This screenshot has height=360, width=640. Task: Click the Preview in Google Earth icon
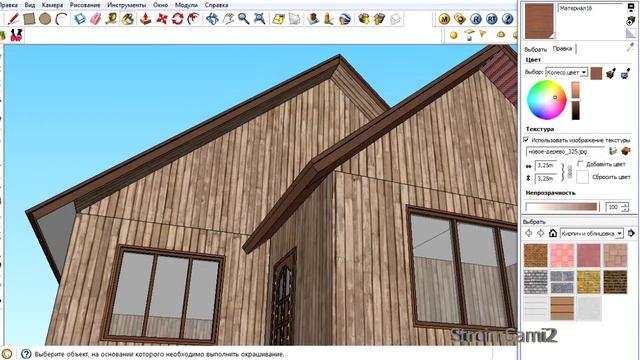[345, 19]
